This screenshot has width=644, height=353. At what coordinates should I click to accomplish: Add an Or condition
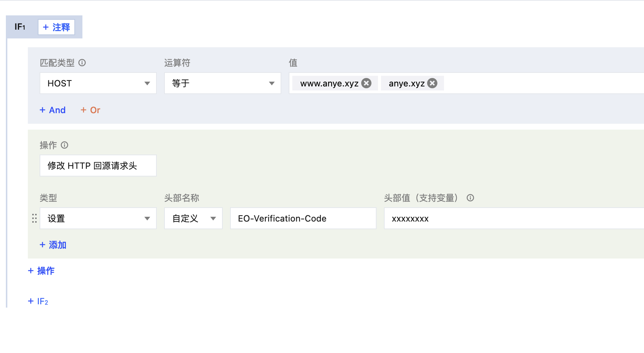tap(90, 110)
